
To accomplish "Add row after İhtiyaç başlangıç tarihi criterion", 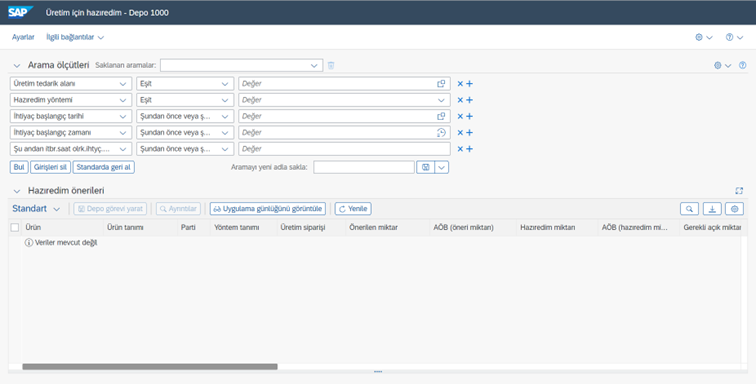I will 469,116.
